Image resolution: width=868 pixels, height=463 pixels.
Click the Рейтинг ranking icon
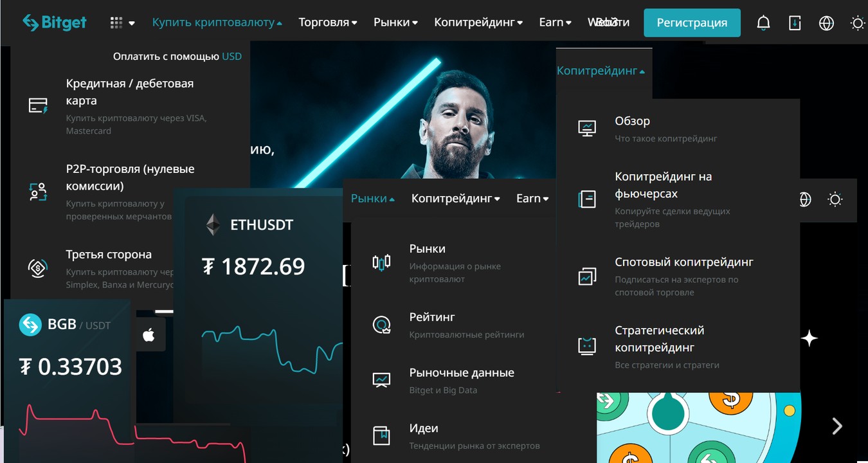[x=381, y=325]
